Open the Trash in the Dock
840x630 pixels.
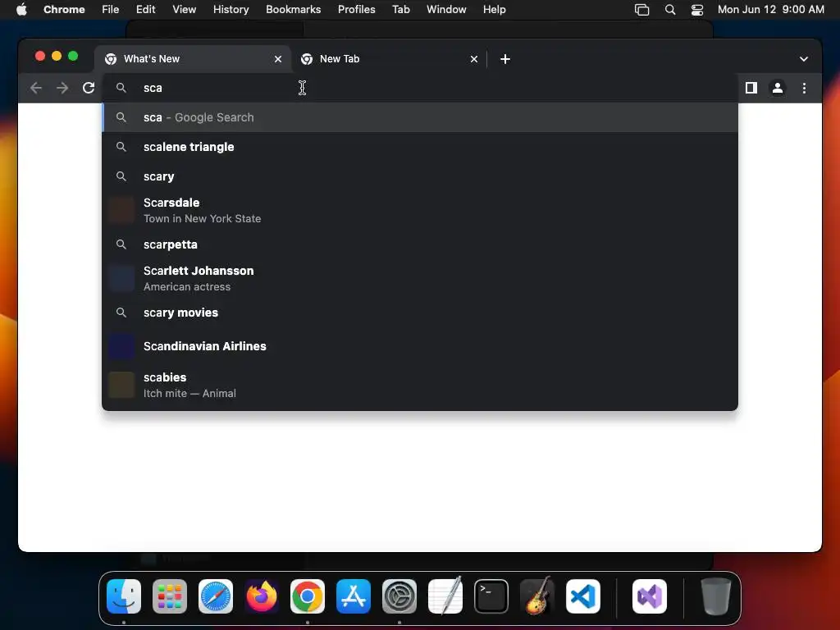[715, 596]
